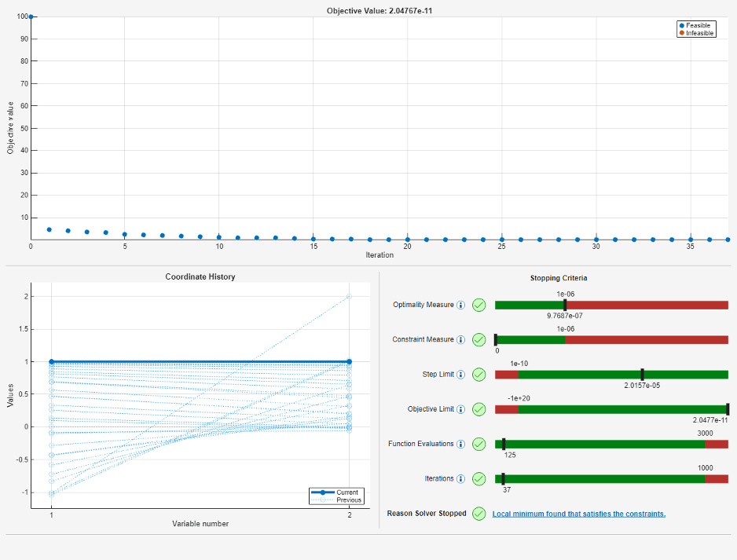The width and height of the screenshot is (737, 560).
Task: Select the data point at iteration 1
Action: coord(49,229)
